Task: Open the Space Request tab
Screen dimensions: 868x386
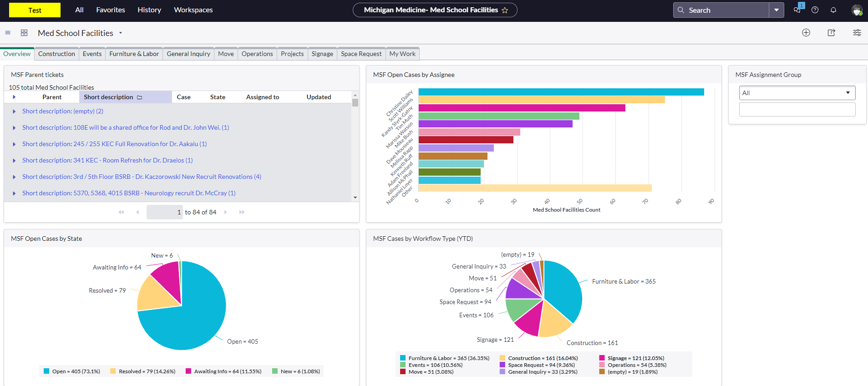Action: pyautogui.click(x=361, y=54)
